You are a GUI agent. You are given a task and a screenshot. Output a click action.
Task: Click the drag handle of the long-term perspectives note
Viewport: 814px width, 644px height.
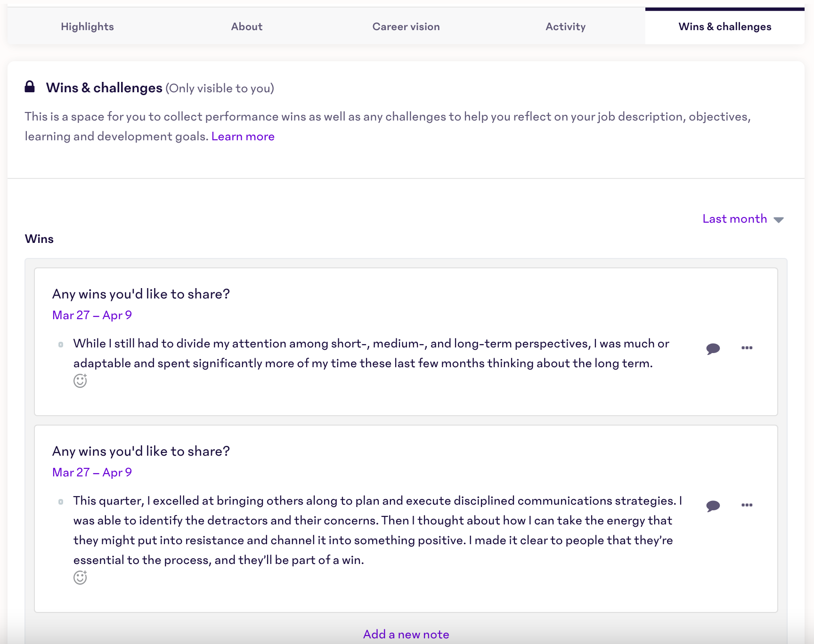click(61, 345)
